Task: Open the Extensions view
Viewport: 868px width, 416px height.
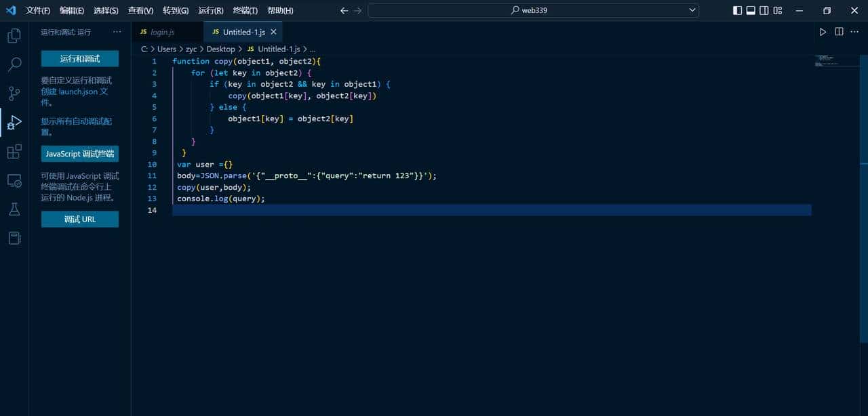Action: [x=14, y=152]
